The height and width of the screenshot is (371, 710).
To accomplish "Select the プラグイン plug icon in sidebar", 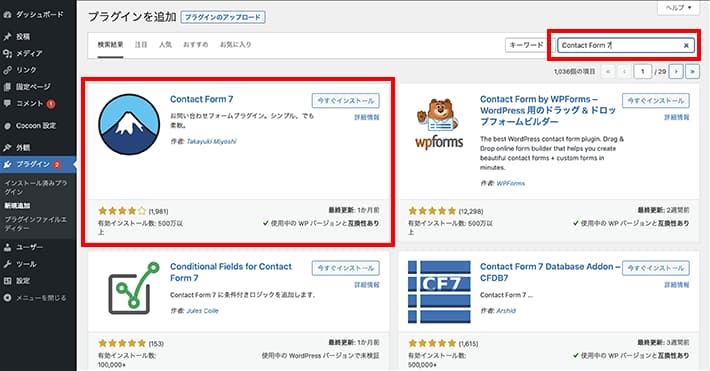I will [x=7, y=164].
